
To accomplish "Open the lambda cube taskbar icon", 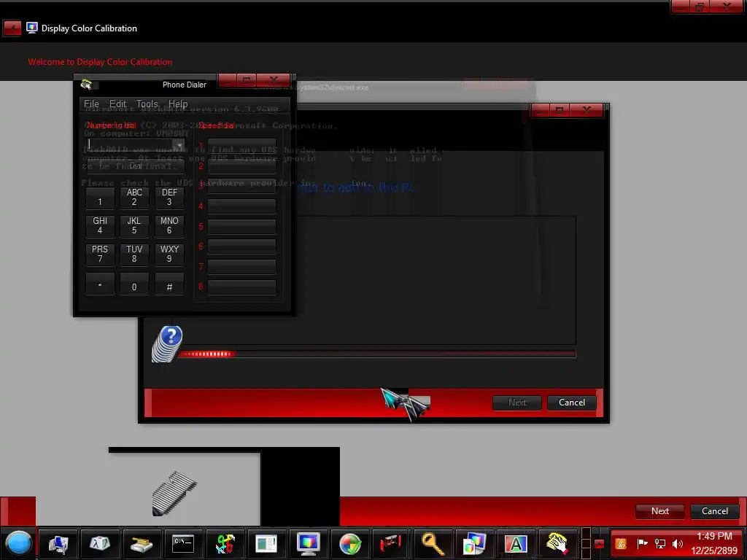I will (x=99, y=543).
